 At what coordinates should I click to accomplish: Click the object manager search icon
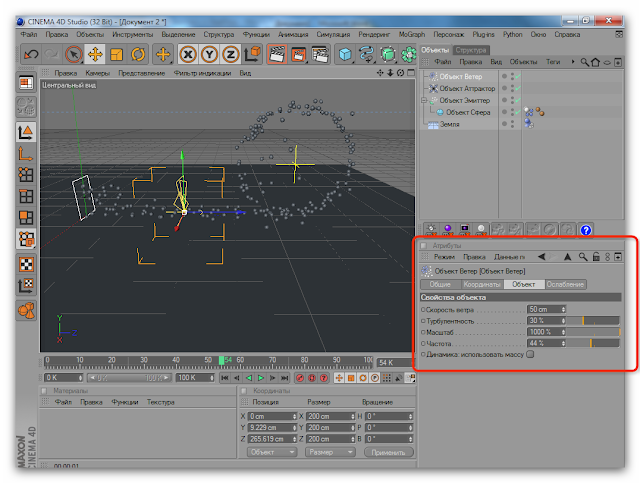click(584, 62)
